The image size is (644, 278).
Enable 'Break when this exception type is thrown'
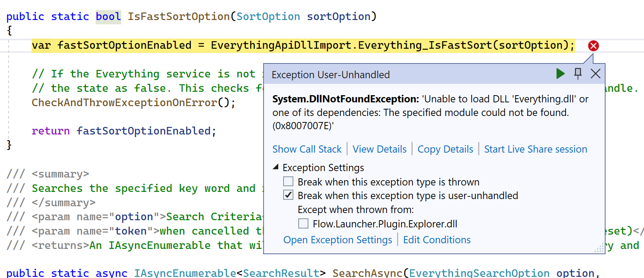[288, 182]
